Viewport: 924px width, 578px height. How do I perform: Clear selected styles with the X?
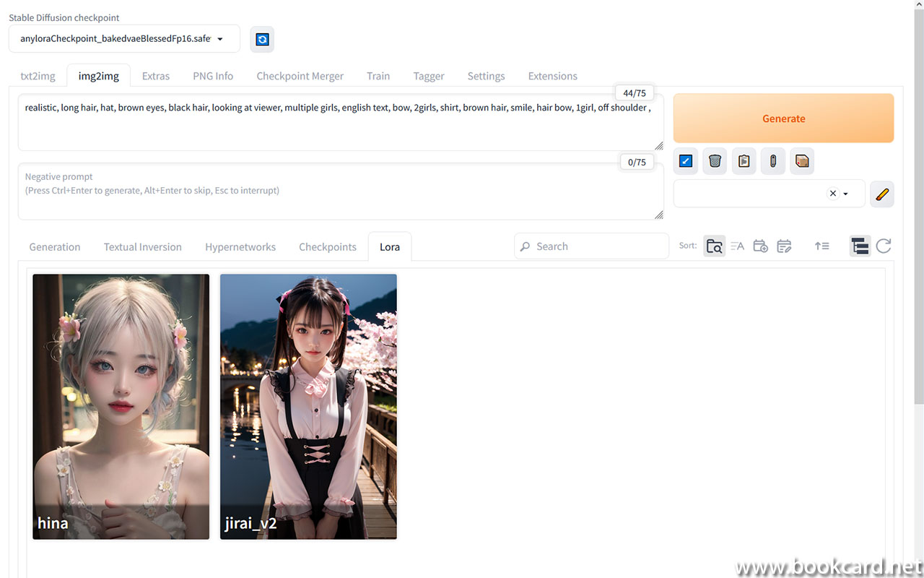pos(832,193)
